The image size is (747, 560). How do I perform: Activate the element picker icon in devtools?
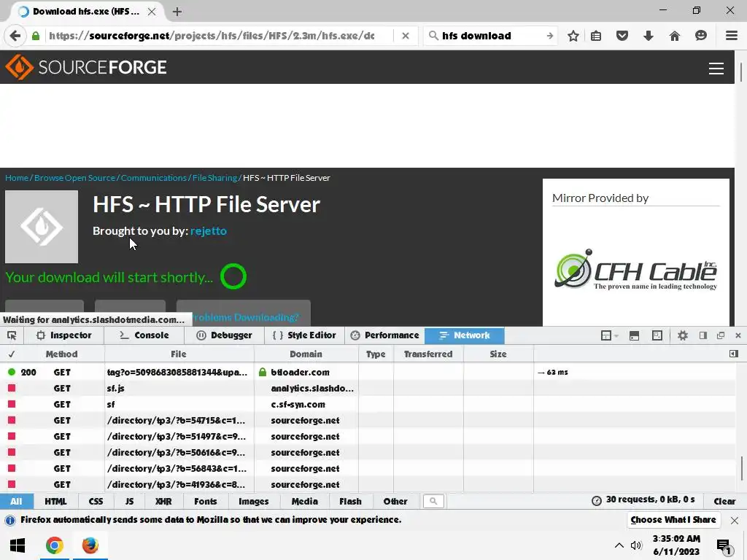[12, 335]
